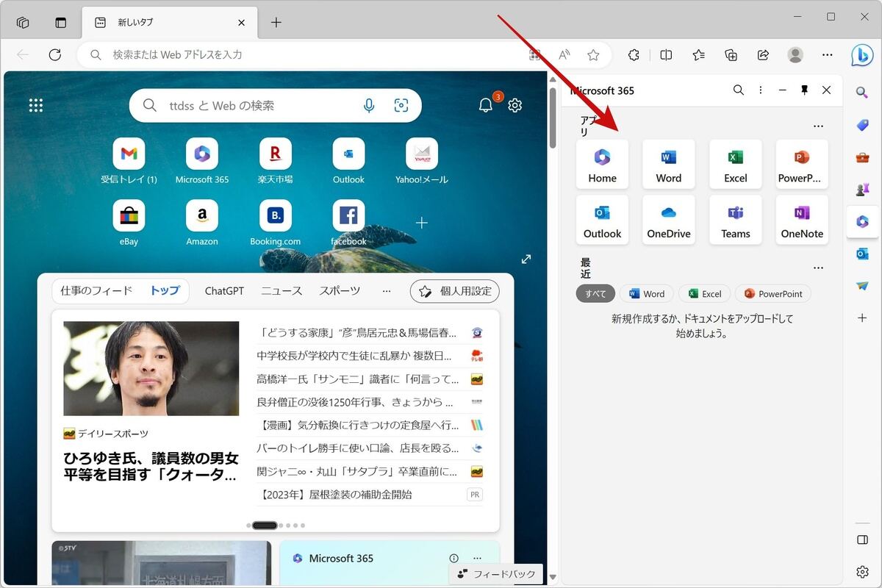Expand the background image view arrow

[526, 259]
